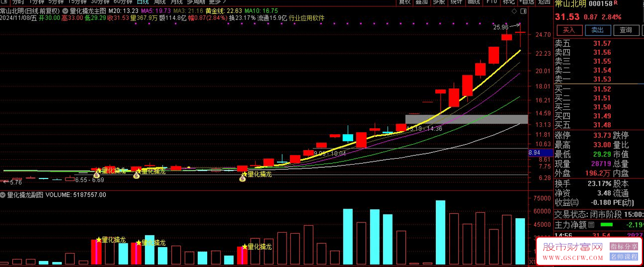
Task: Click the 返回 back button
Action: tap(544, 2)
